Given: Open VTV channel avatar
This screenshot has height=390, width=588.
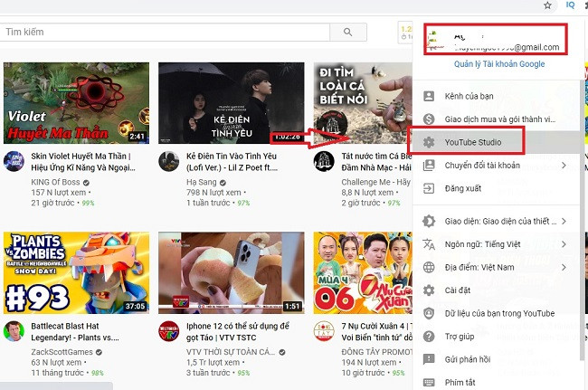Looking at the screenshot, I should click(169, 331).
